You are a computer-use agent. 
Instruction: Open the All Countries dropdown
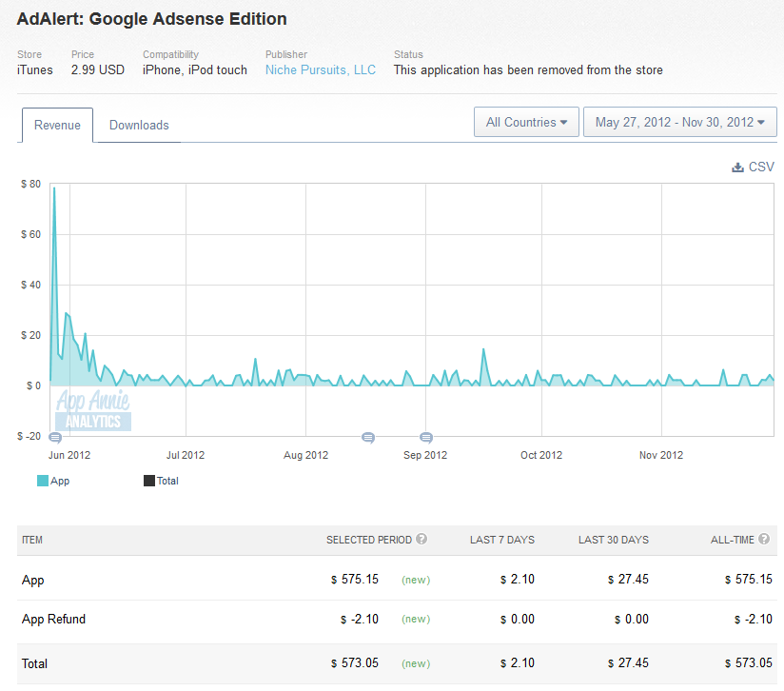526,122
